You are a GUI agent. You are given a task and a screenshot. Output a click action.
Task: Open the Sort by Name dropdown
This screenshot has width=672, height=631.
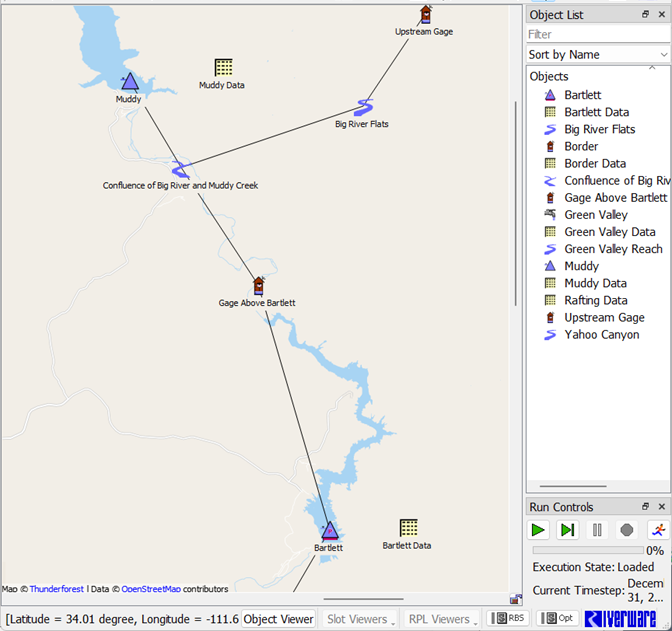click(x=598, y=54)
